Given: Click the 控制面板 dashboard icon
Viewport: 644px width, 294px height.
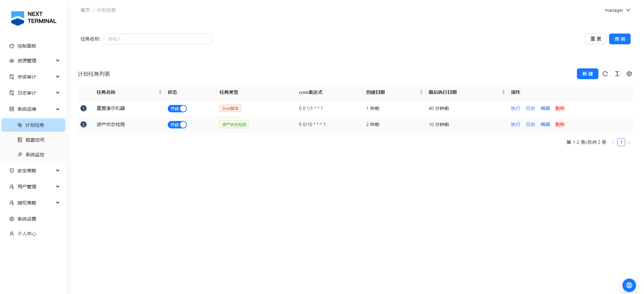Looking at the screenshot, I should (12, 46).
